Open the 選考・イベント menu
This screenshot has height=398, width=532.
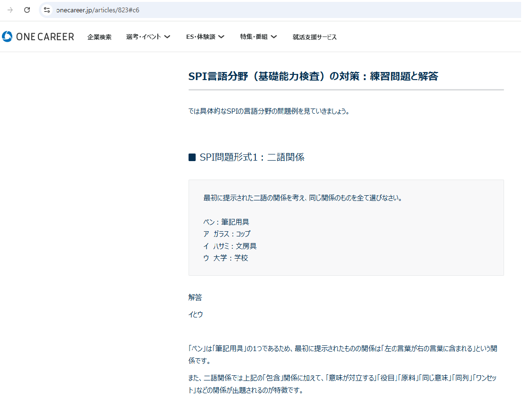pyautogui.click(x=148, y=36)
